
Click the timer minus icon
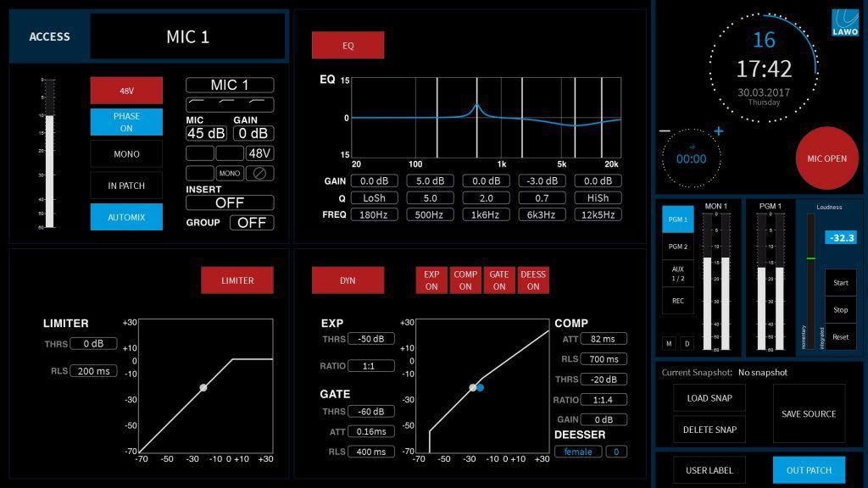(x=665, y=130)
